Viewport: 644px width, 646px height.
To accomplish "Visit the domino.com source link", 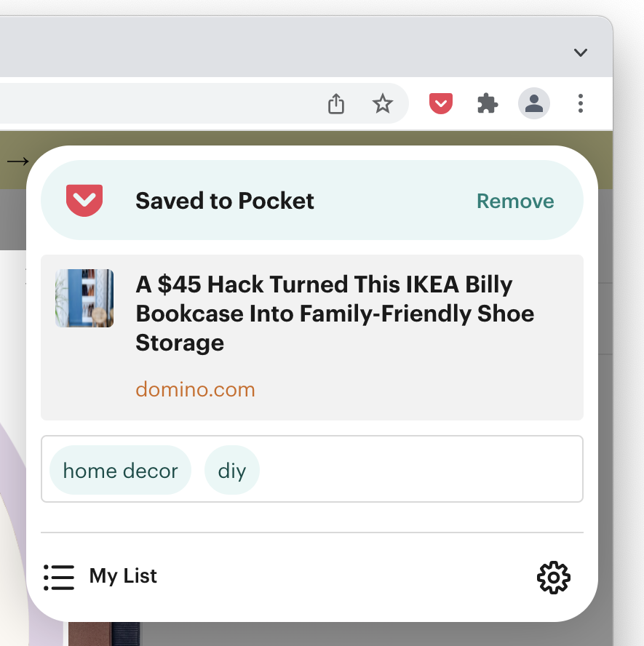I will [195, 389].
